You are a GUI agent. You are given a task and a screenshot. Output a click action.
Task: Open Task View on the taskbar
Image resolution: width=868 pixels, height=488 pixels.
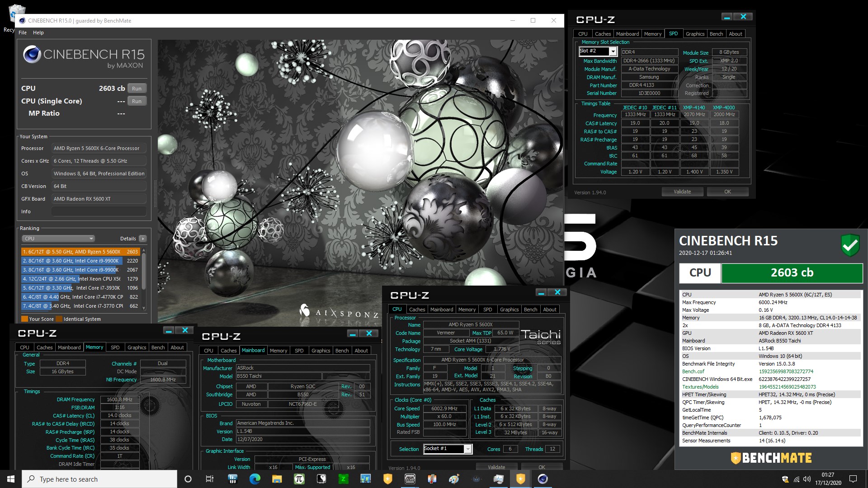tap(210, 479)
